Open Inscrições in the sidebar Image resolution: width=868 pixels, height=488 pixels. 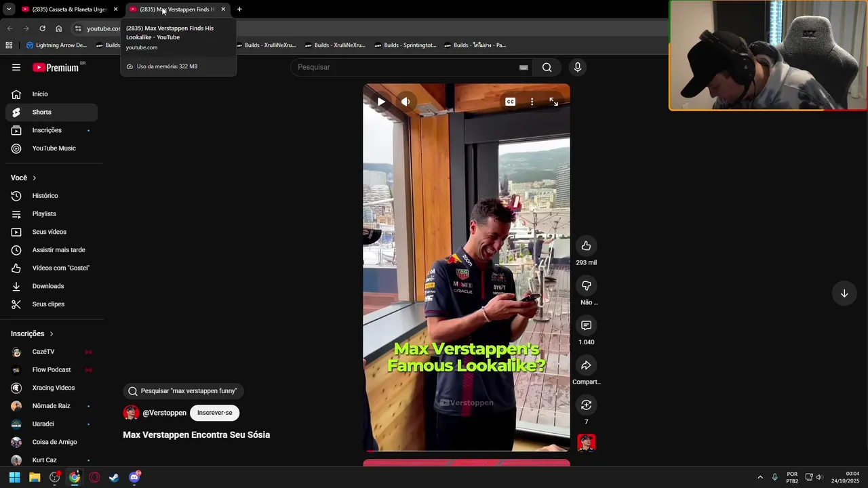click(x=52, y=130)
